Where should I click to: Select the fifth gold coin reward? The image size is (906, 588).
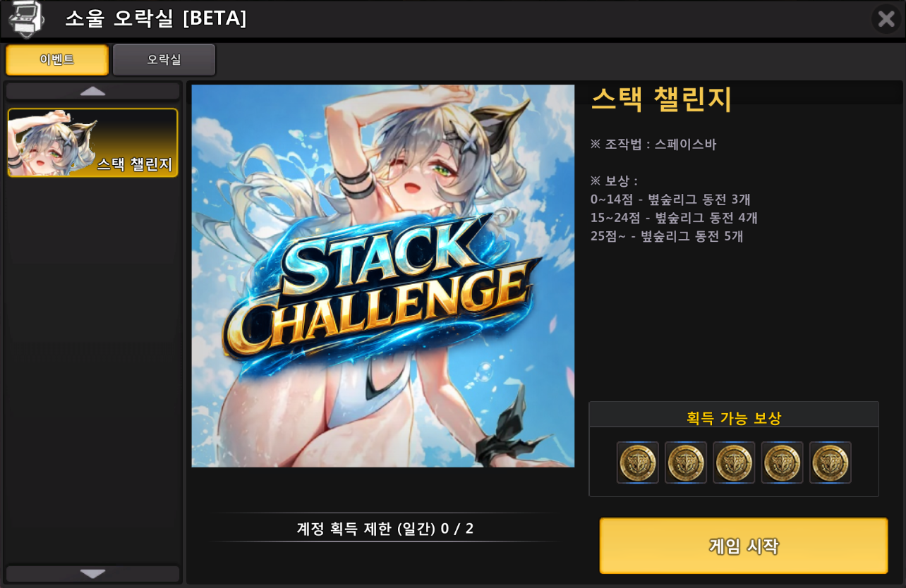(x=830, y=463)
